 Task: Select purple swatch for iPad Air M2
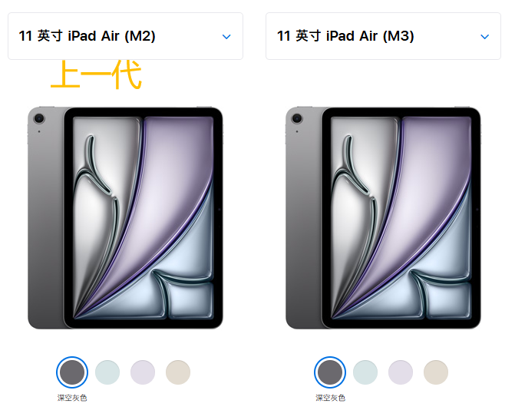[143, 372]
